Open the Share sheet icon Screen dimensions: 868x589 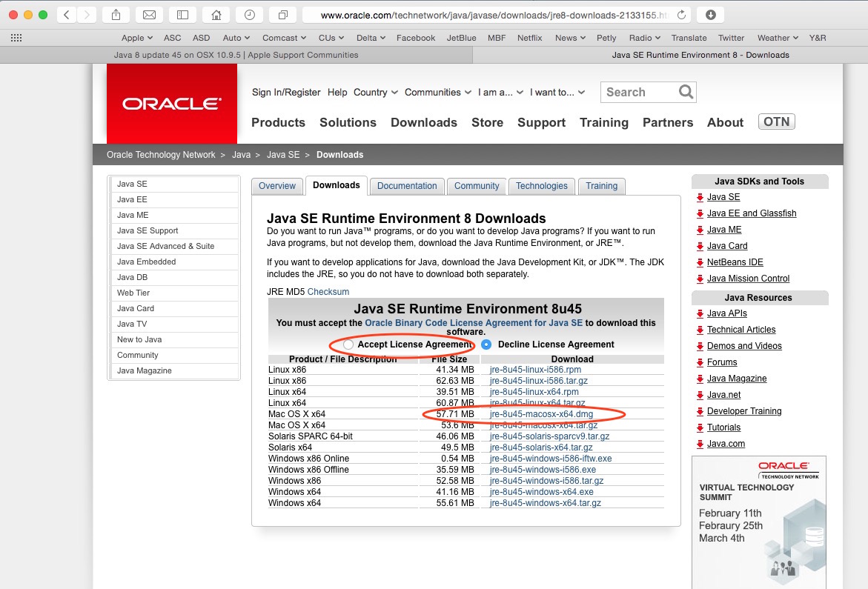(x=116, y=15)
